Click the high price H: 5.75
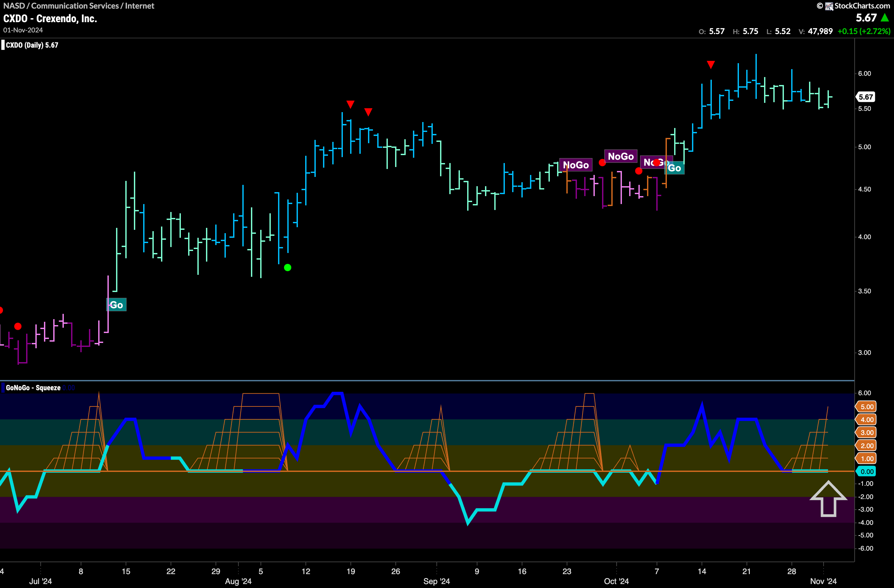 (746, 31)
